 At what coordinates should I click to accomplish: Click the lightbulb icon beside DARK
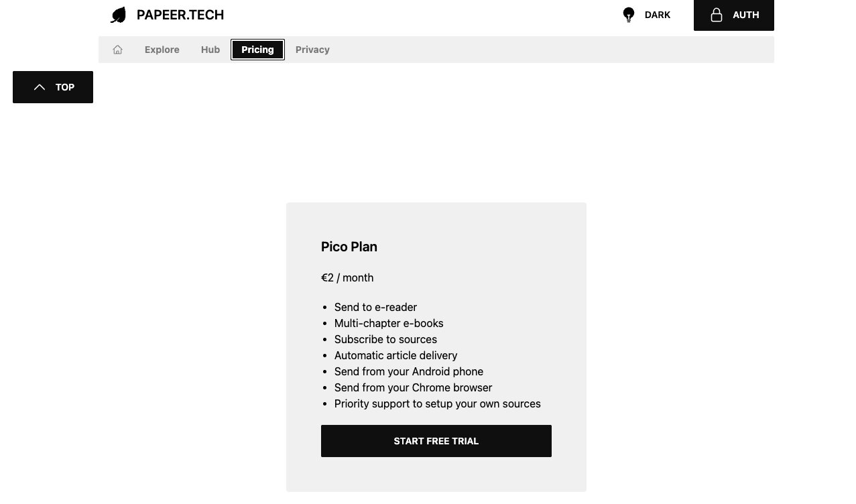[x=629, y=15]
